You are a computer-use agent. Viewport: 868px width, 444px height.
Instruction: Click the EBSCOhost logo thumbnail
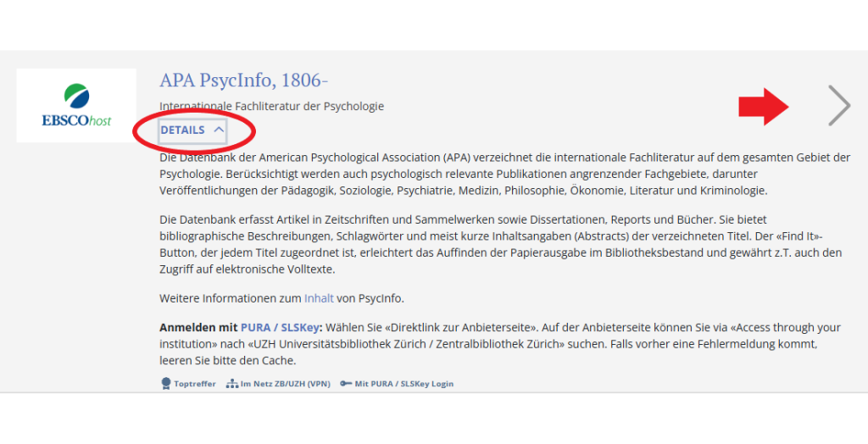coord(76,105)
